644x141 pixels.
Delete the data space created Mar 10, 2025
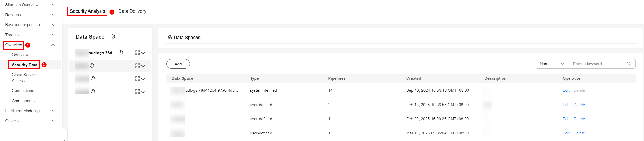[x=579, y=133]
